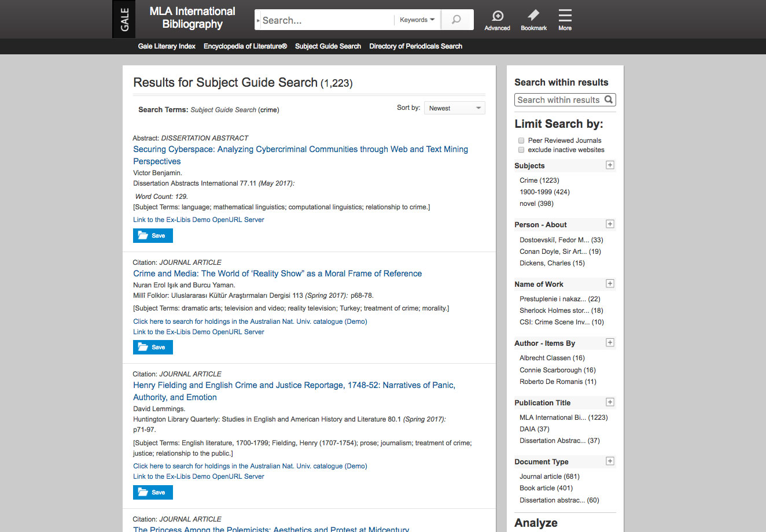Expand the Person - About facet
766x532 pixels.
coord(610,224)
